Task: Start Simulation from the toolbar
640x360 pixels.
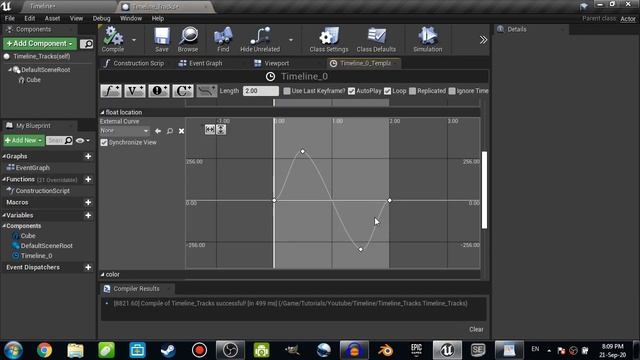Action: tap(427, 39)
